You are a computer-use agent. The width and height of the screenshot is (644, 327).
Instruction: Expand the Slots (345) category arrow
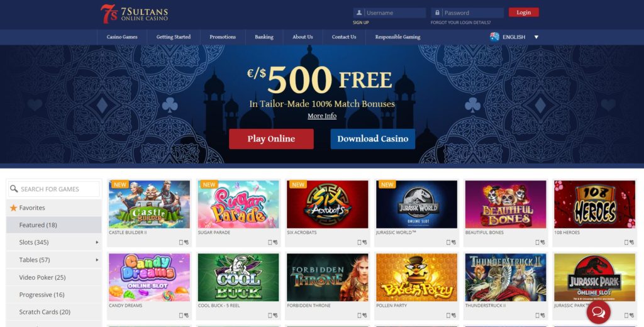[x=97, y=242]
